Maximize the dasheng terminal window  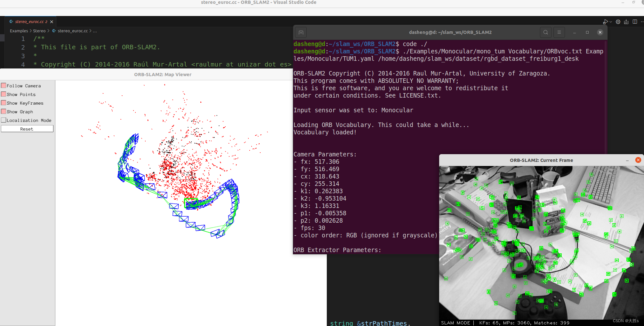pos(587,32)
